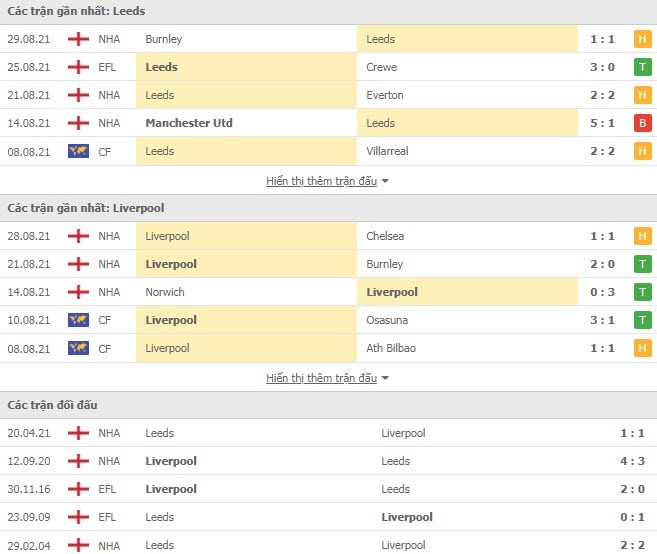Open the 12.09.20 Liverpool–Leeds 4 : 3 match row
Screen dimensions: 657x554
(328, 461)
